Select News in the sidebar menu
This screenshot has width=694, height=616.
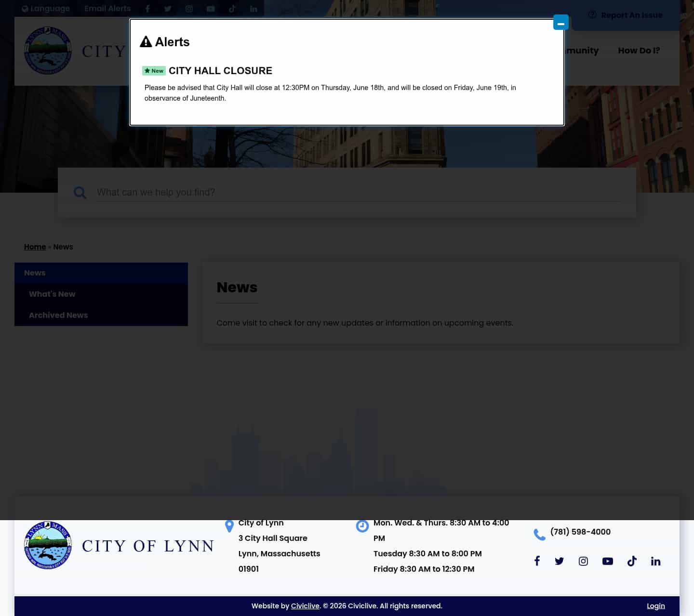[x=101, y=273]
